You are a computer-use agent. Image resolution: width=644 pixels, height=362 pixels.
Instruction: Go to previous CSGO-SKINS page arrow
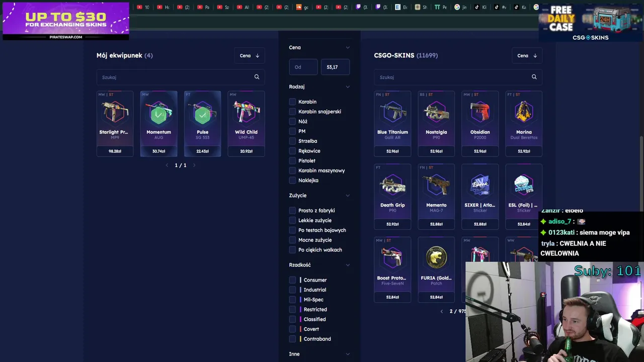[442, 311]
